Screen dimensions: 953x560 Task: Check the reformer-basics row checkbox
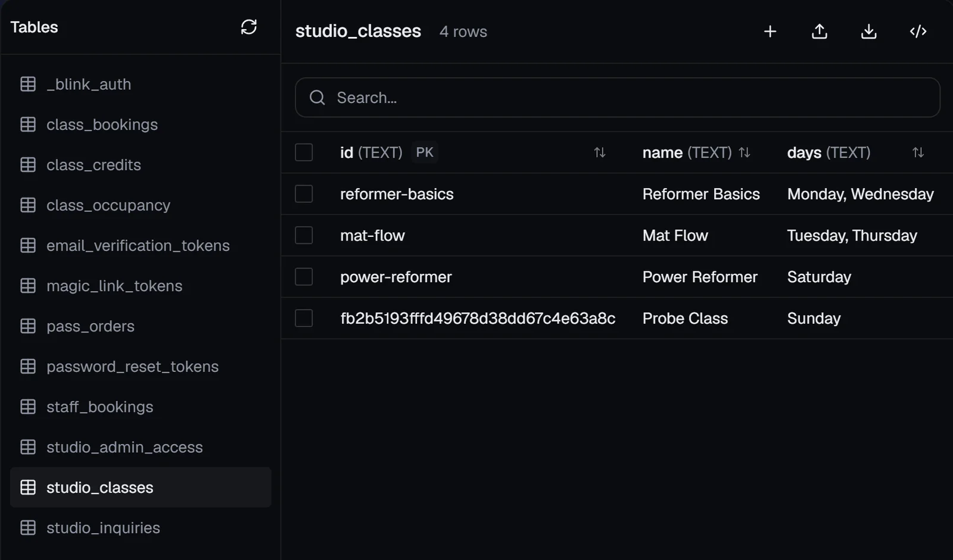pyautogui.click(x=304, y=194)
